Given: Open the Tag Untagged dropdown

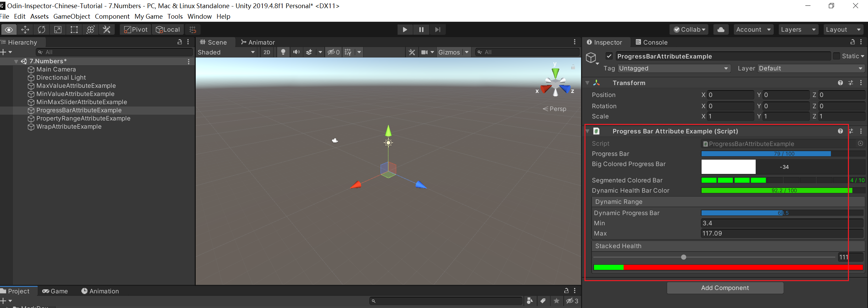Looking at the screenshot, I should (674, 68).
